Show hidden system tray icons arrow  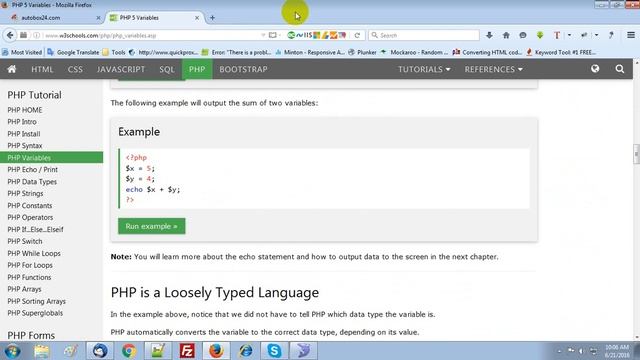[x=559, y=351]
